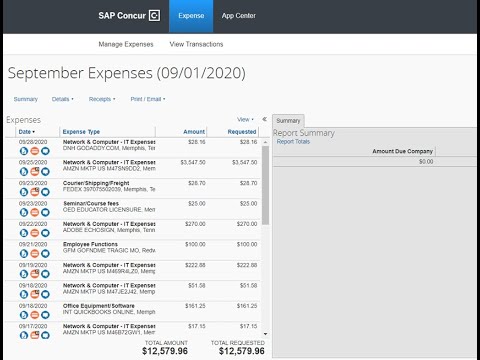Click the SAP Concur logo
This screenshot has height=360, width=480.
129,16
